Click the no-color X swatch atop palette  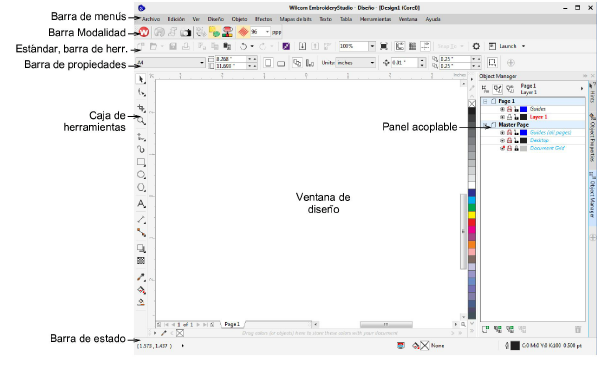coord(472,104)
